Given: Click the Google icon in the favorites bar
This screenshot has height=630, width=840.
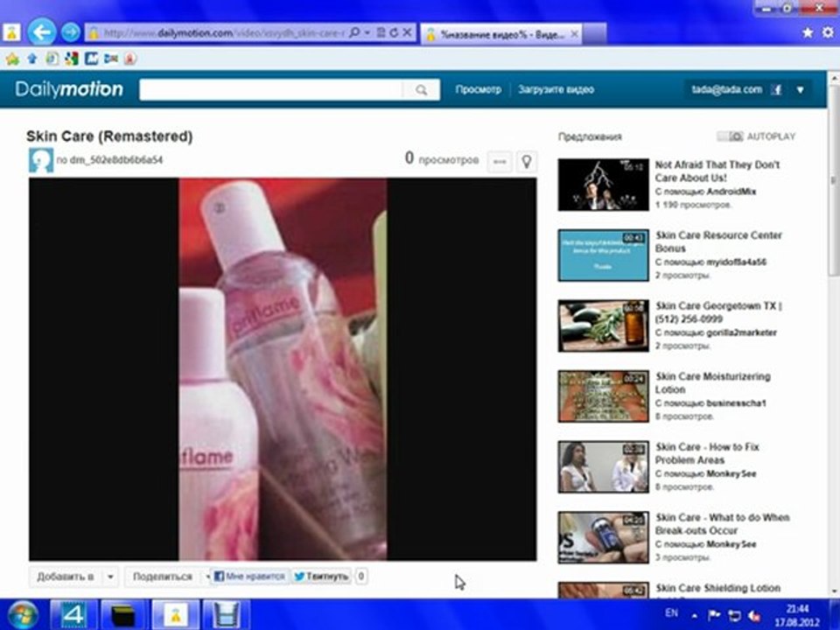Looking at the screenshot, I should (x=72, y=59).
